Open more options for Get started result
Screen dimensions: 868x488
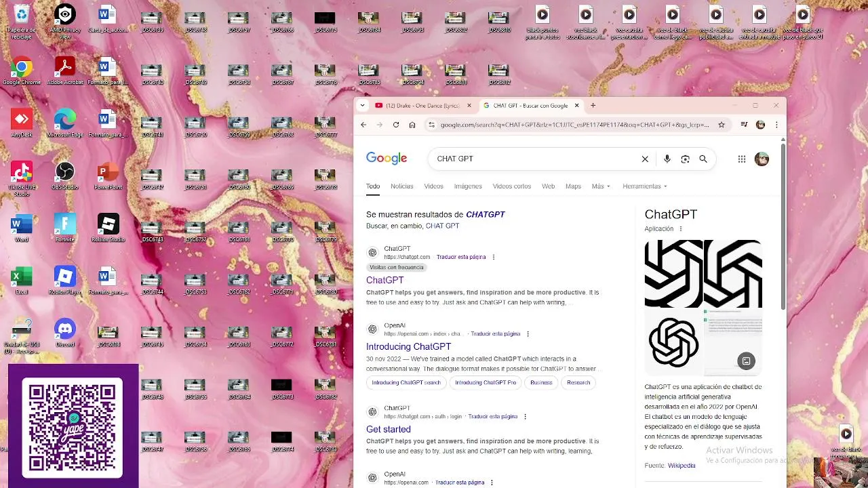[525, 416]
